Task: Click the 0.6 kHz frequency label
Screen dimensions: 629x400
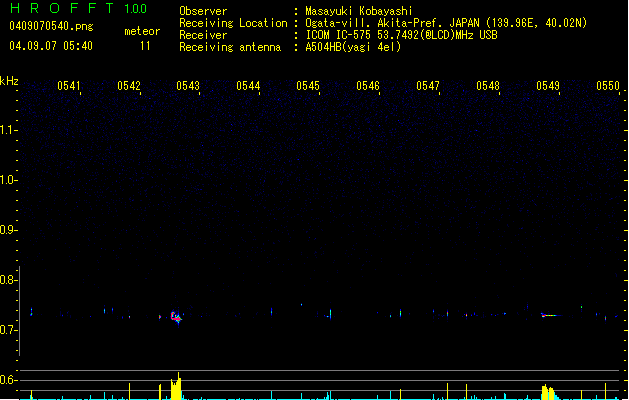Action: [x=8, y=380]
